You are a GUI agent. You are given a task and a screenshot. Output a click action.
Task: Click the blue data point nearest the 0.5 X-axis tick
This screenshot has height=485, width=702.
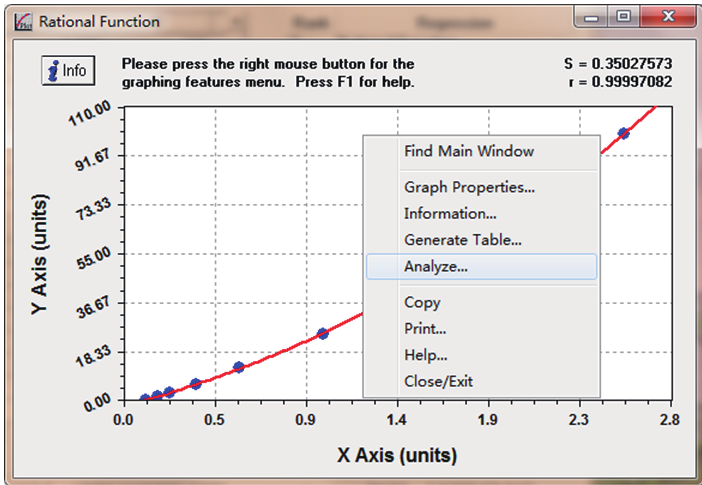(196, 384)
